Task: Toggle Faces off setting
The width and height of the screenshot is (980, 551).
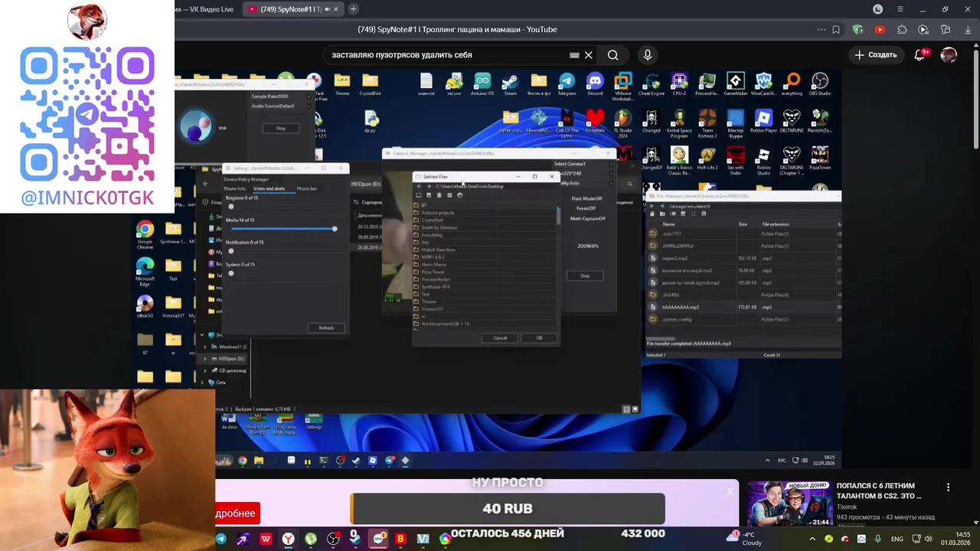Action: [586, 208]
